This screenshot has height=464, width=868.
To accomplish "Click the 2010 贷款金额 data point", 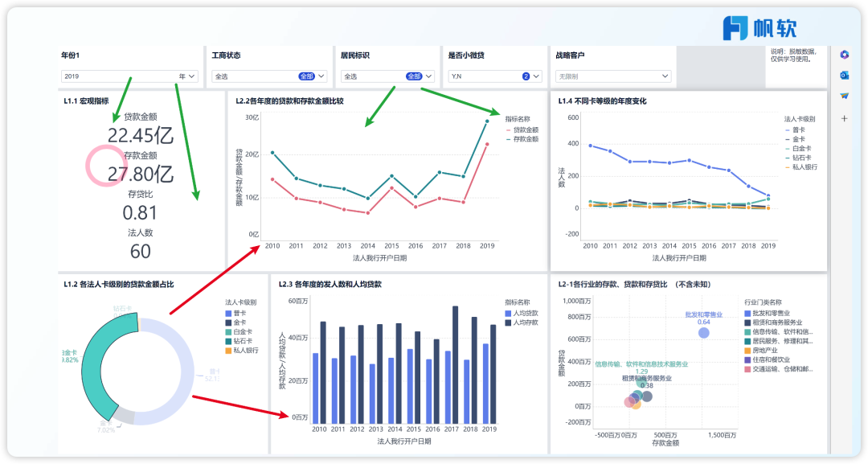I will (x=272, y=179).
